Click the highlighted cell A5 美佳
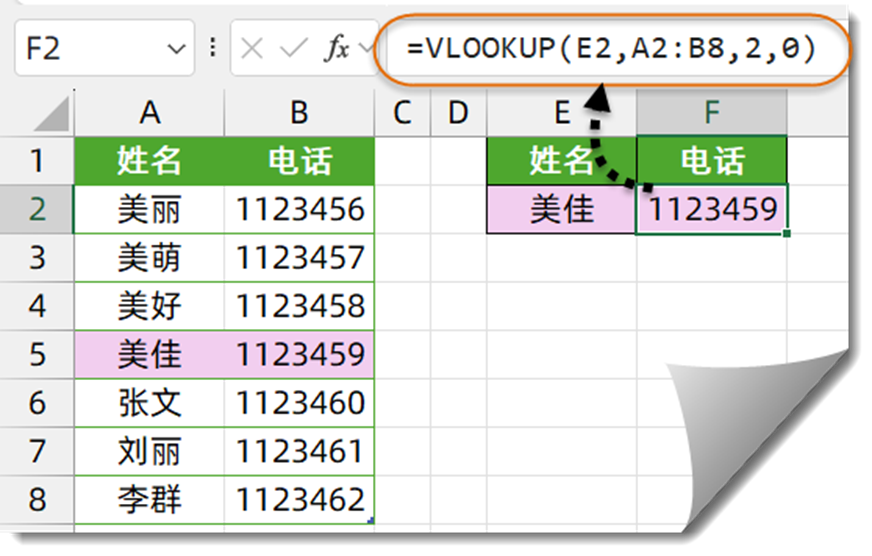Viewport: 872px width, 556px height. (149, 354)
